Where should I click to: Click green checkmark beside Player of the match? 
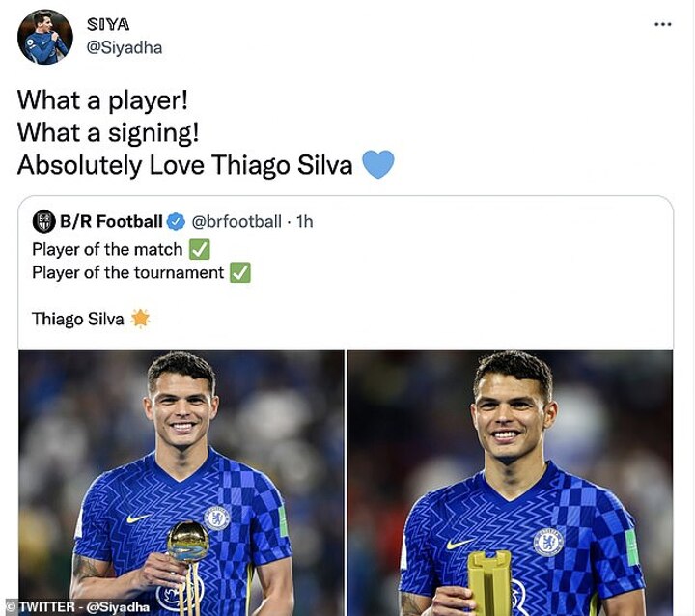200,249
